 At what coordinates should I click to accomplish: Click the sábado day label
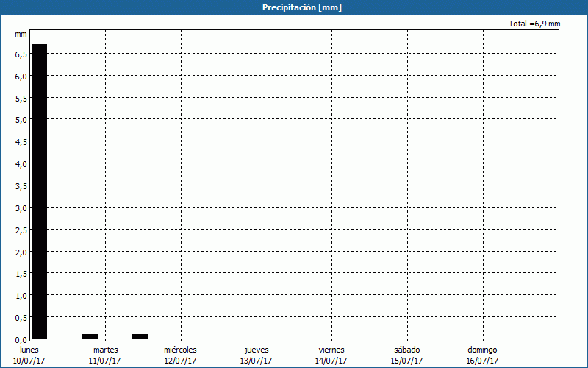click(x=406, y=350)
